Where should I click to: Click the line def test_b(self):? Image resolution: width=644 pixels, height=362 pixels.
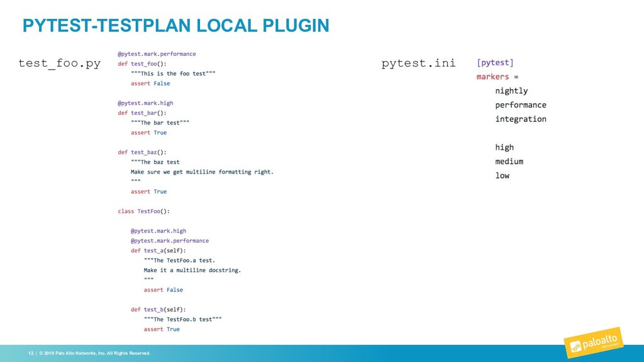[158, 309]
